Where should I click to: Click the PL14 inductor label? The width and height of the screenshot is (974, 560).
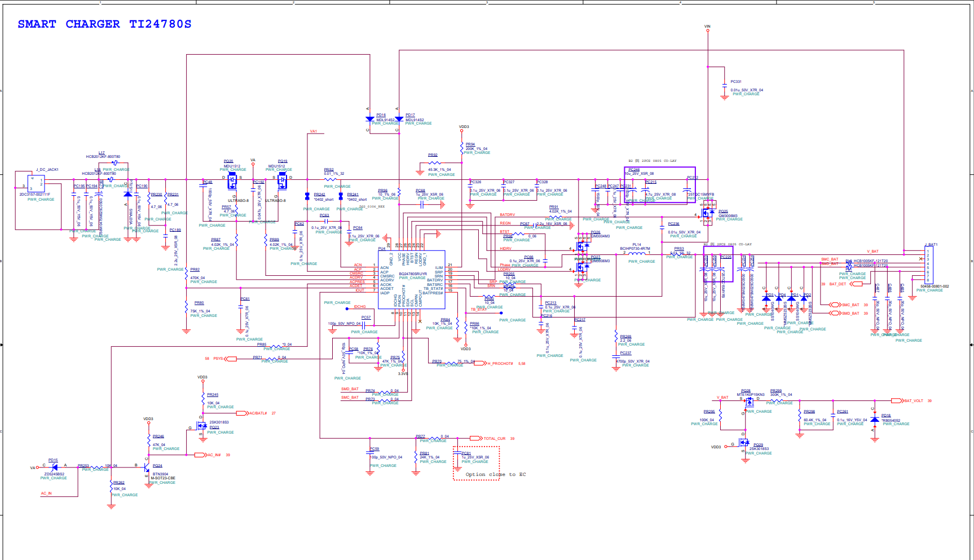[x=637, y=245]
